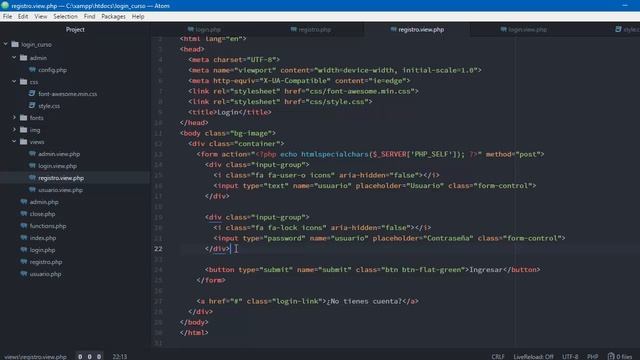Toggle LiveReload Off in status bar
The image size is (640, 360).
[x=533, y=356]
